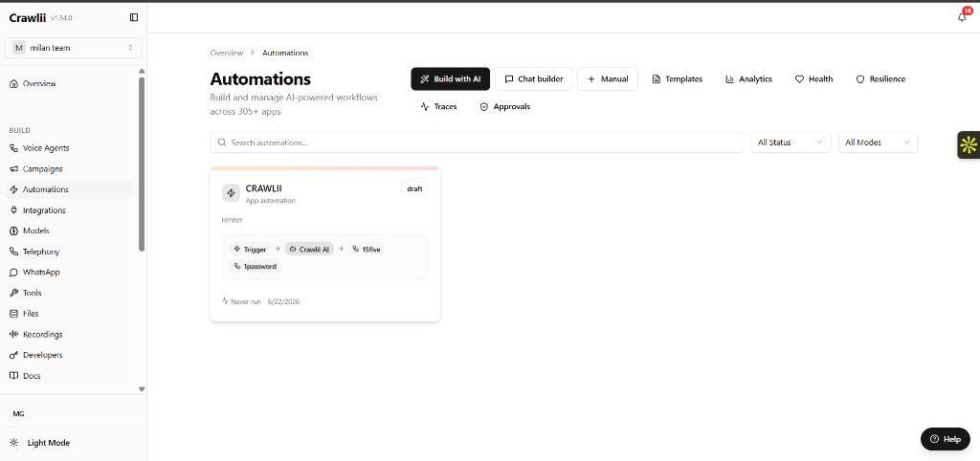
Task: Click the sidebar scrollbar thumb
Action: pos(142,165)
